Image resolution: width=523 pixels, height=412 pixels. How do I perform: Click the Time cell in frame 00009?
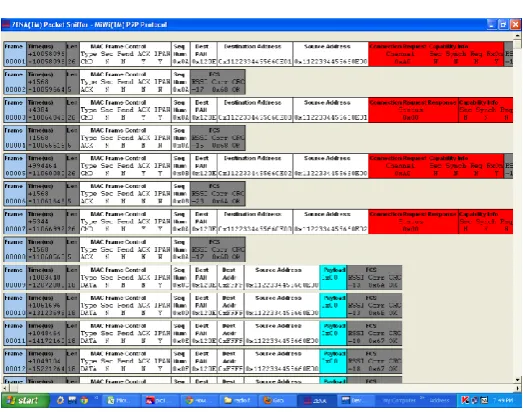[x=46, y=277]
